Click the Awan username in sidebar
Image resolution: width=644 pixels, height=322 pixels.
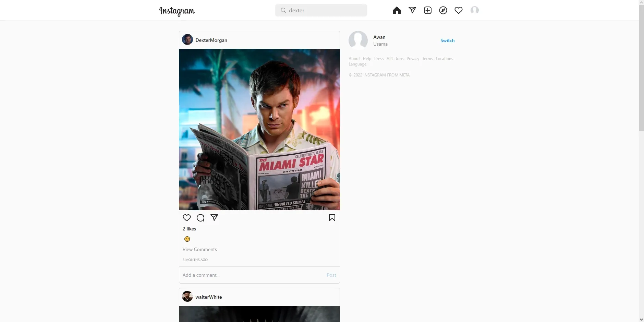pyautogui.click(x=379, y=37)
